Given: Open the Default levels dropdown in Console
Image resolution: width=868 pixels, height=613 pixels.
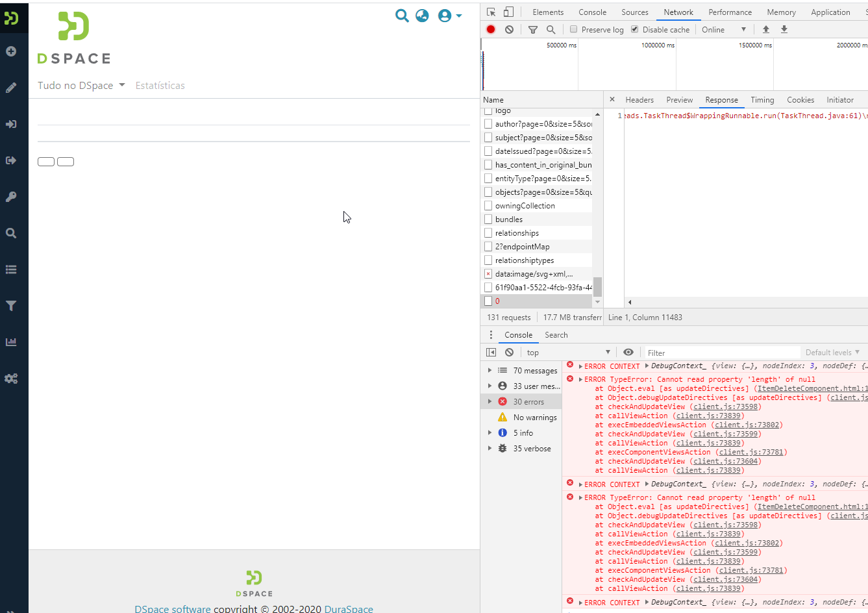Looking at the screenshot, I should (832, 352).
